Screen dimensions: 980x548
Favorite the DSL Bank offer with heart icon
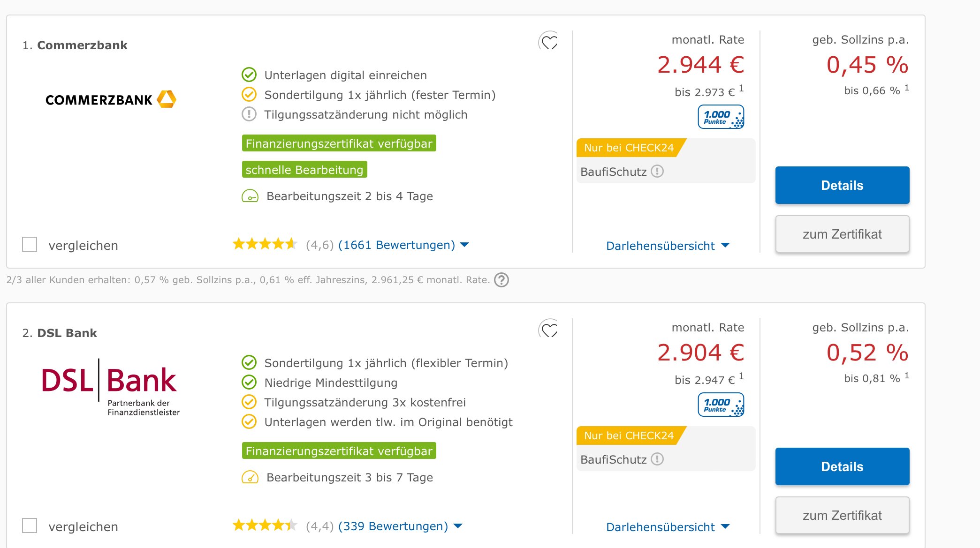pyautogui.click(x=549, y=330)
